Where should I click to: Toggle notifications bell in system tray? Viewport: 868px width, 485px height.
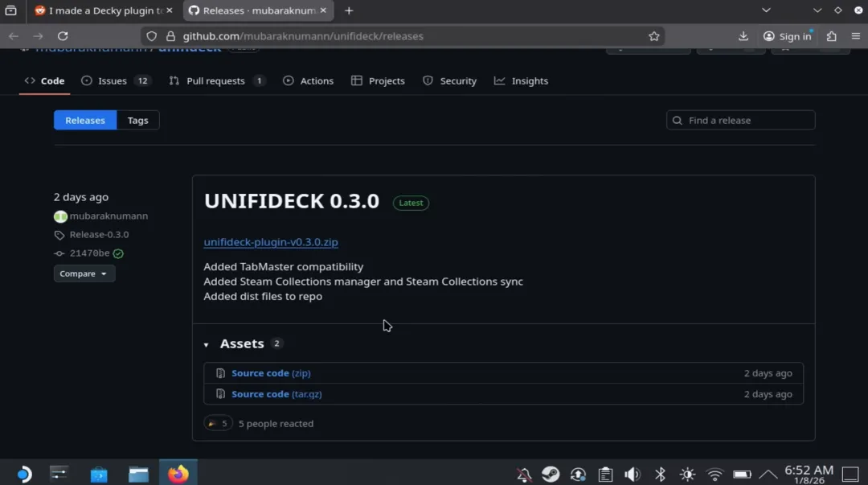tap(524, 475)
